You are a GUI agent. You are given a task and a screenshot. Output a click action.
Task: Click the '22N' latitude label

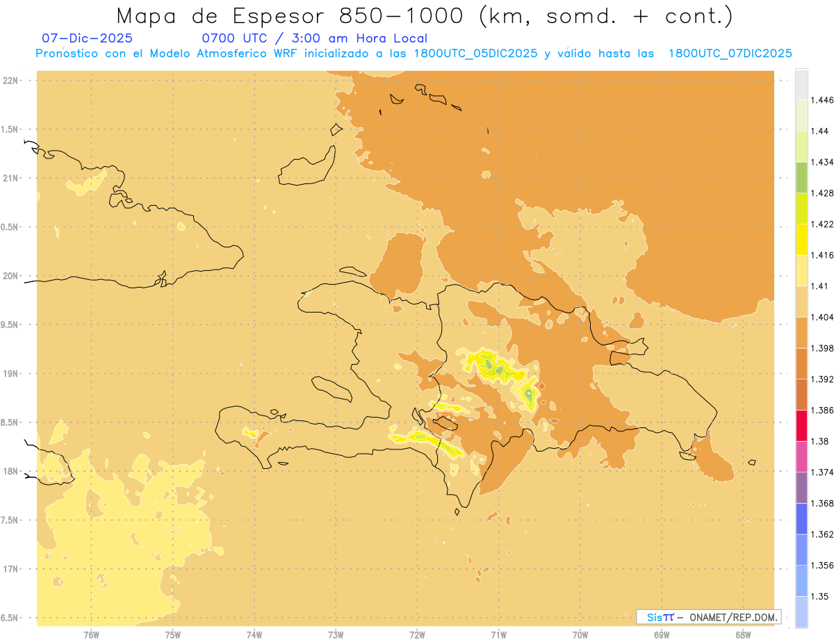pos(10,80)
